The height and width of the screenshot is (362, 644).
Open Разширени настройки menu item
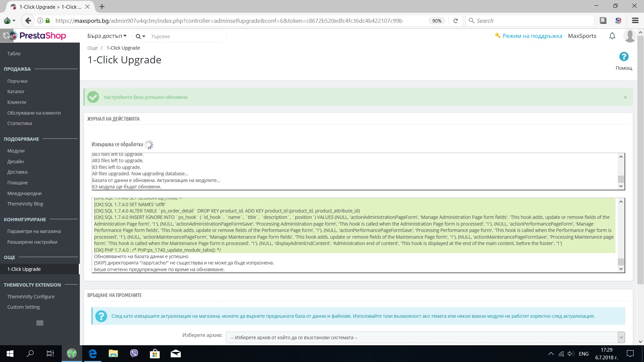coord(32,242)
